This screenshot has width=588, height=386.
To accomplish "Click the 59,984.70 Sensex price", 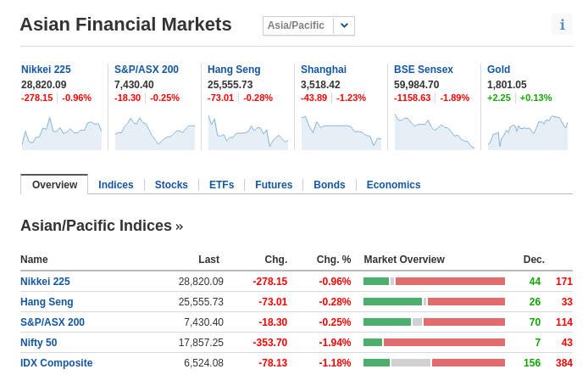I will point(416,85).
